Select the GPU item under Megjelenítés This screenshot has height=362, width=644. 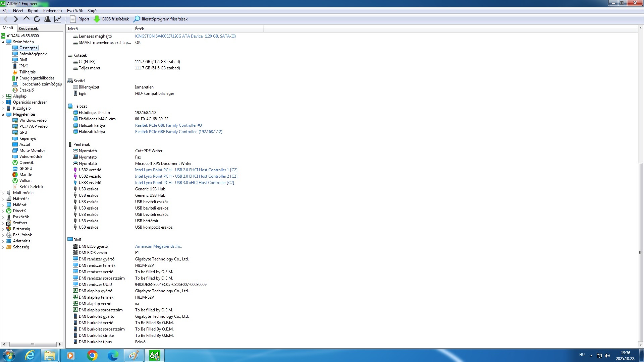(x=23, y=132)
